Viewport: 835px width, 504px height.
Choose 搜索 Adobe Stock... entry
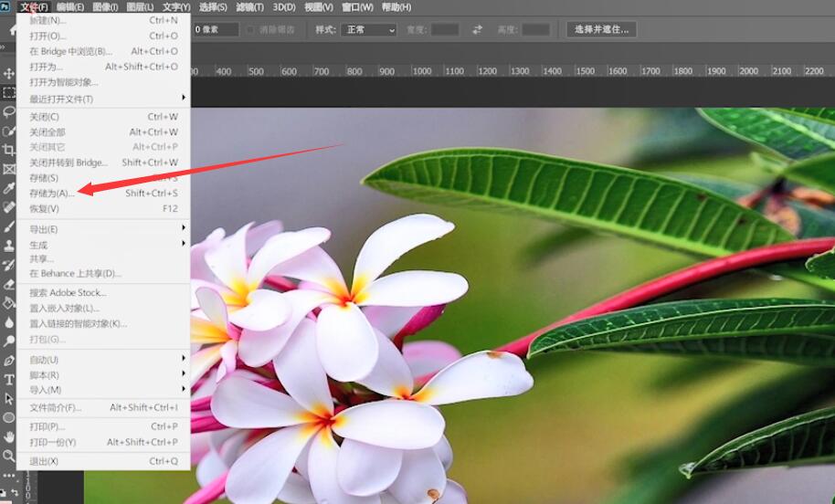coord(104,292)
